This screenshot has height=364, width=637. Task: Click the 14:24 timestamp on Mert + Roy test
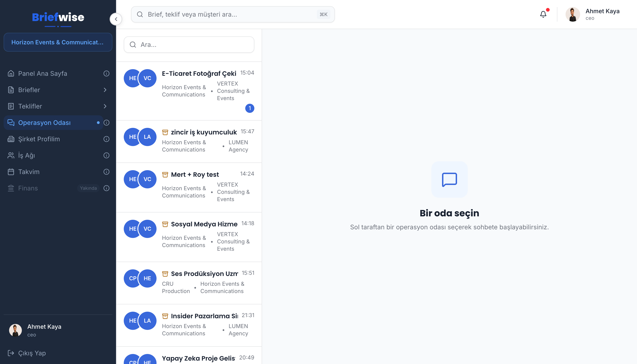[x=247, y=174]
